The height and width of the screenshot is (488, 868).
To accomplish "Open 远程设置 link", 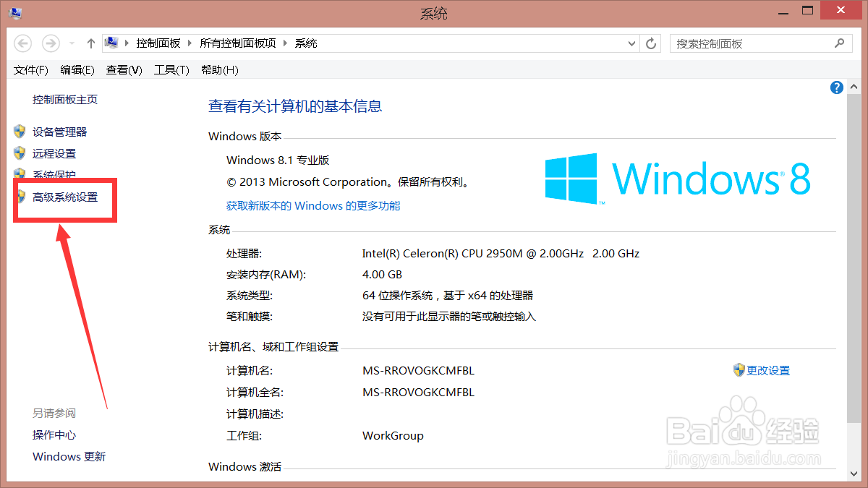I will pyautogui.click(x=54, y=154).
